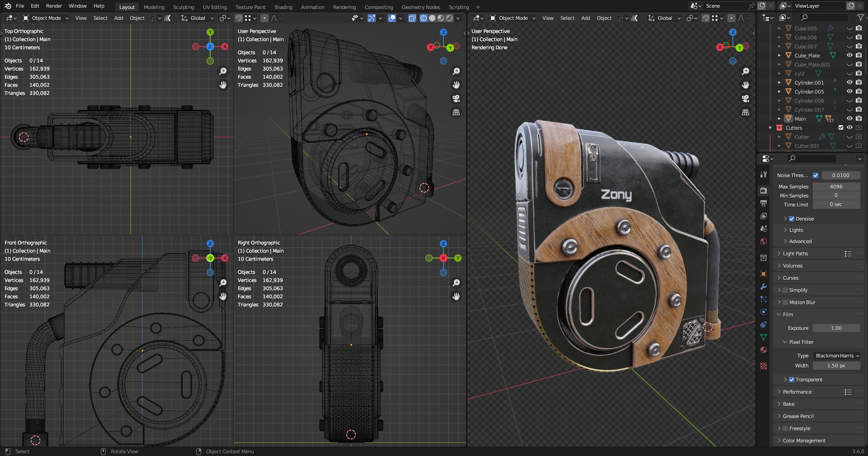Open the Render menu
Viewport: 868px width, 456px height.
pyautogui.click(x=54, y=6)
